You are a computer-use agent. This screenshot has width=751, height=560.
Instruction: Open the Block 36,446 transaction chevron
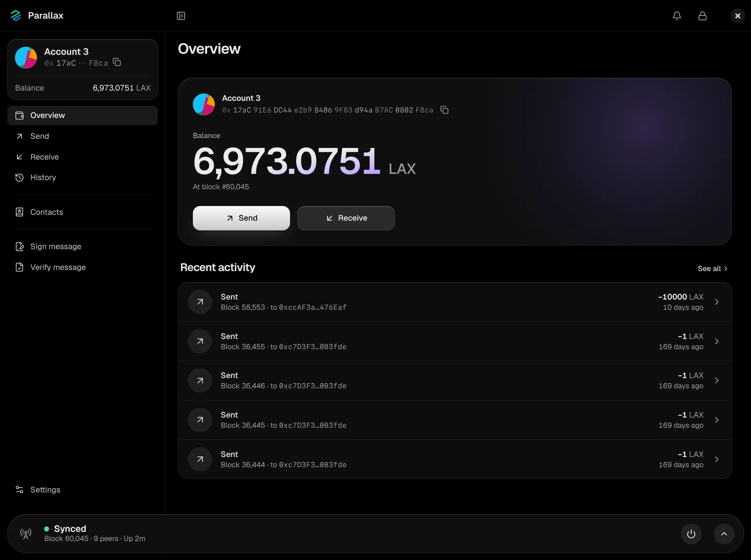coord(717,381)
